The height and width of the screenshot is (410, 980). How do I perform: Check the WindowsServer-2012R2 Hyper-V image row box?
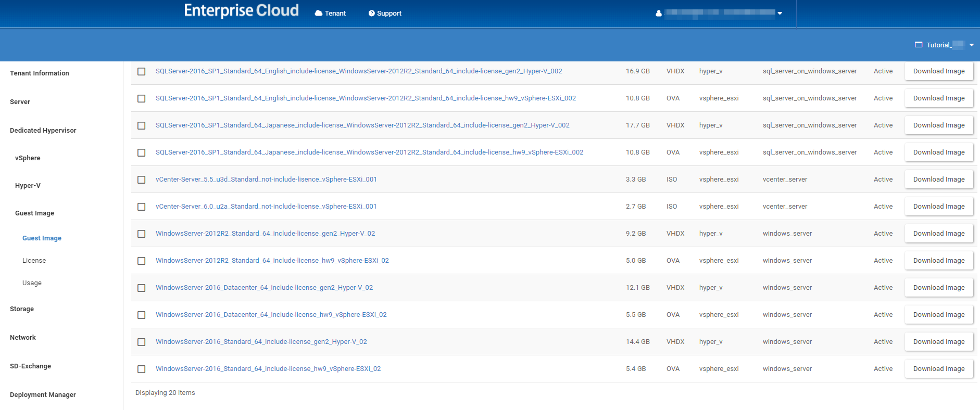[141, 234]
